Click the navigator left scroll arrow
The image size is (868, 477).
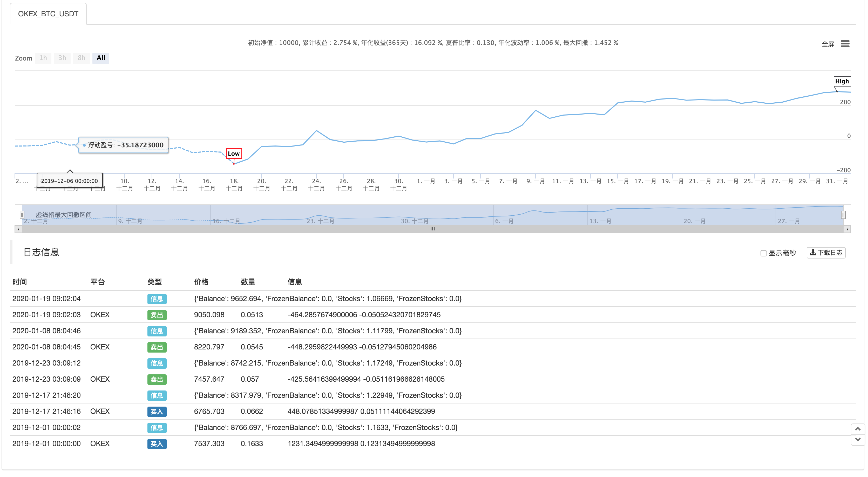click(x=18, y=229)
